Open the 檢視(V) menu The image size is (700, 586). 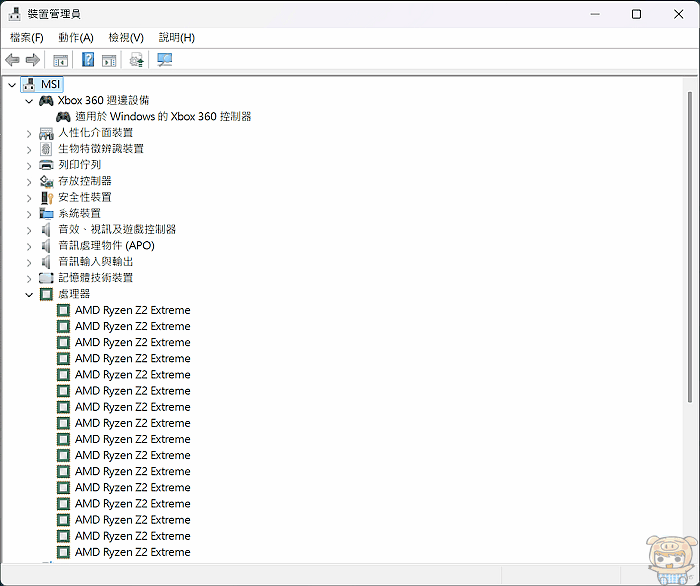126,37
